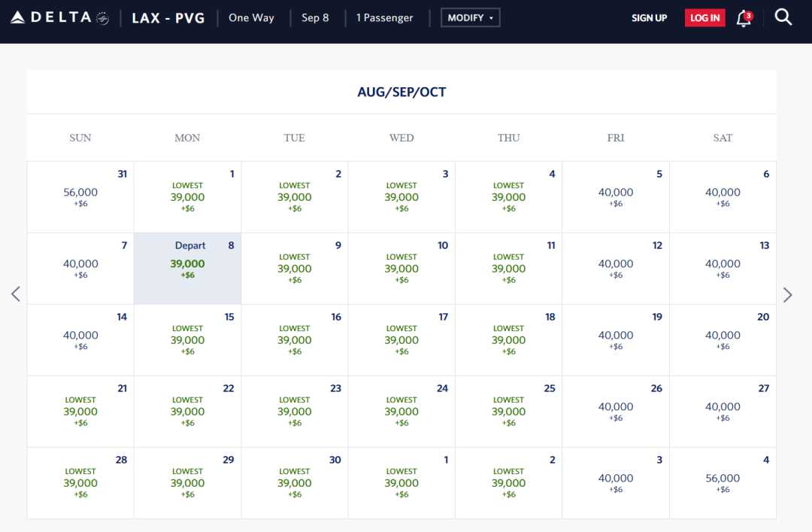Open search with the magnifier icon
This screenshot has height=532, width=812.
point(783,17)
